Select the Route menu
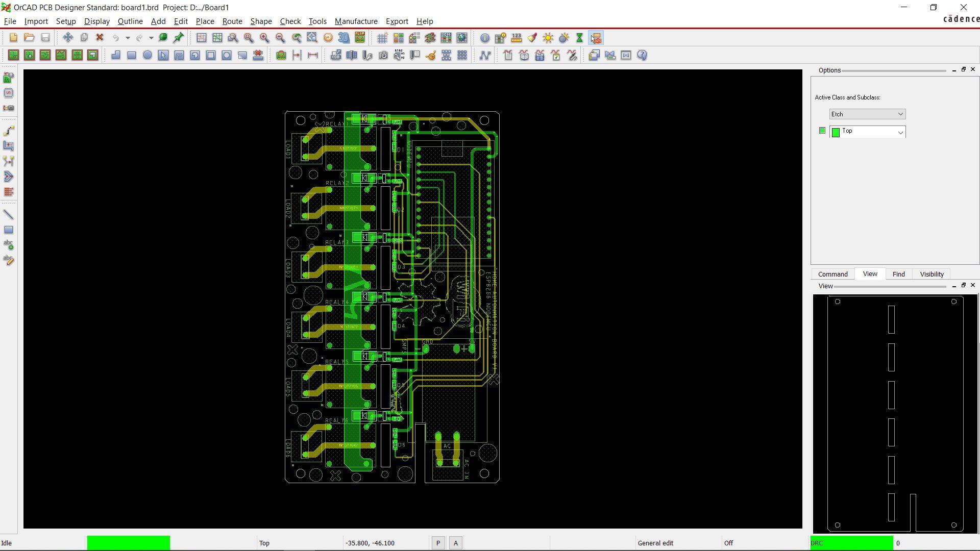The image size is (980, 551). tap(232, 21)
